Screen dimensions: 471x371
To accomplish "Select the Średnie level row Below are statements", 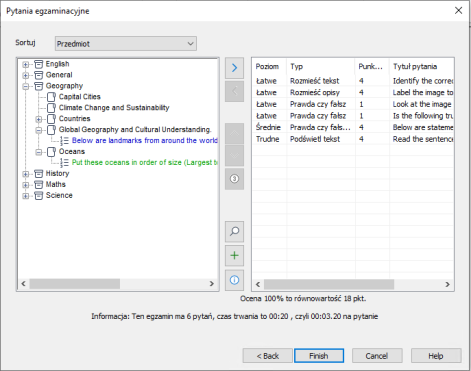I will 353,128.
